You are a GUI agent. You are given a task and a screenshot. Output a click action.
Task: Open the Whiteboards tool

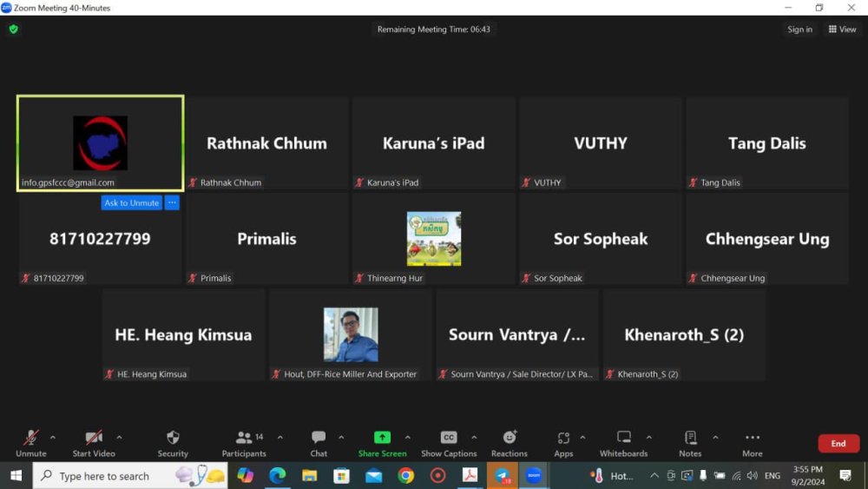pyautogui.click(x=623, y=438)
